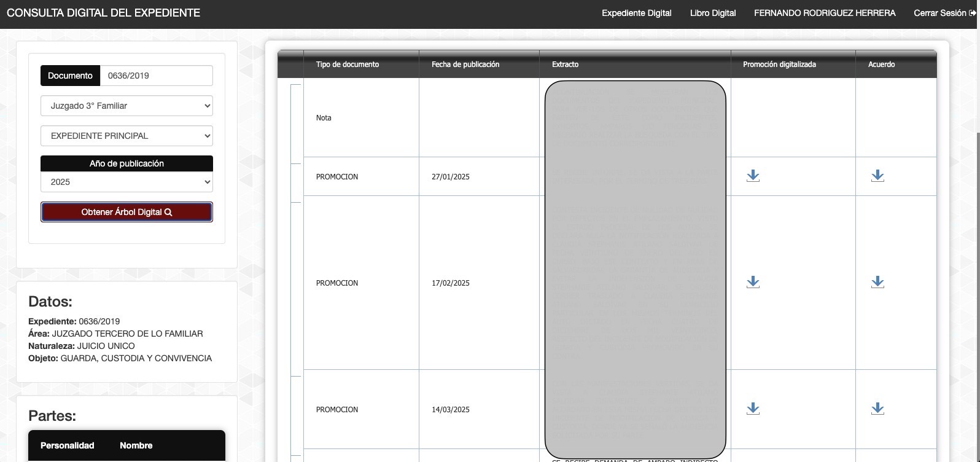This screenshot has height=462, width=980.
Task: Expand the EXPEDIENTE PRINCIPAL dropdown
Action: click(126, 136)
